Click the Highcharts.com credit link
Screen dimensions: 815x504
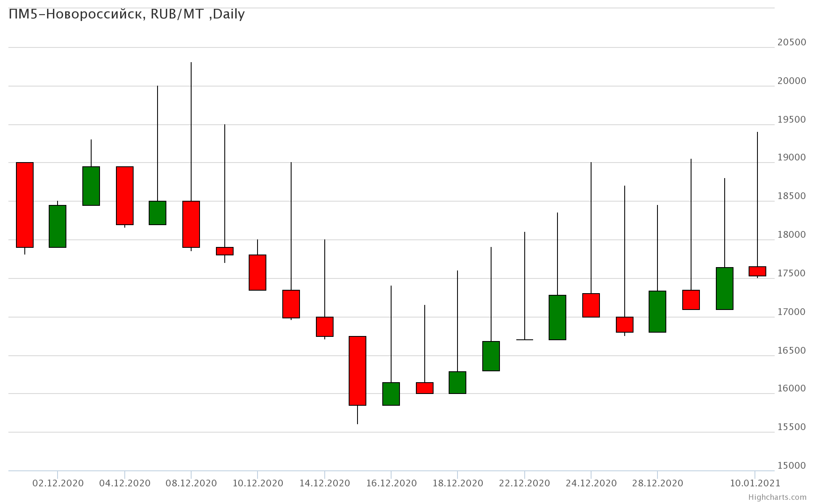[777, 497]
